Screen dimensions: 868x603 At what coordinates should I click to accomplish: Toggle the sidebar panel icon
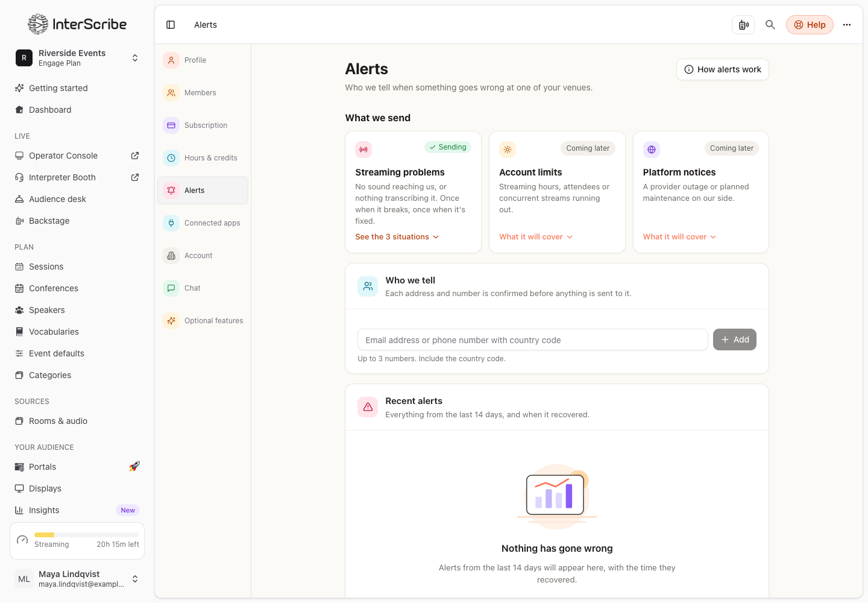[x=171, y=25]
